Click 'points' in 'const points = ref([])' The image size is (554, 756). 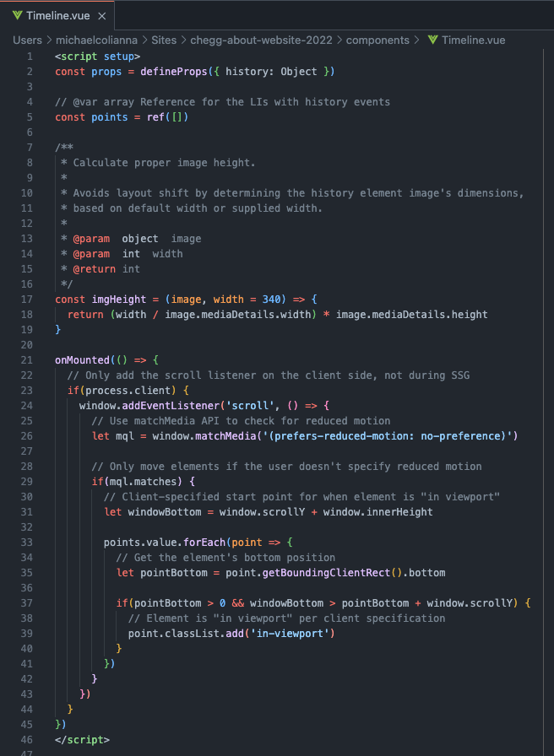[110, 117]
